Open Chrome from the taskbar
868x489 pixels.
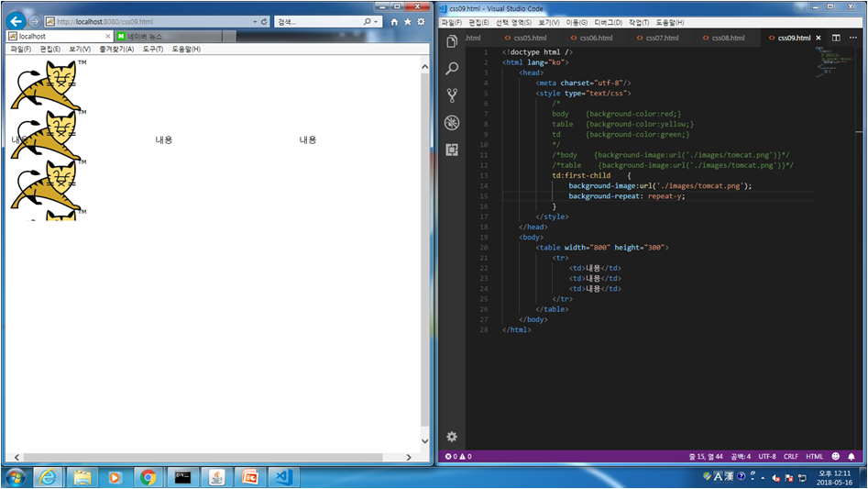tap(148, 477)
